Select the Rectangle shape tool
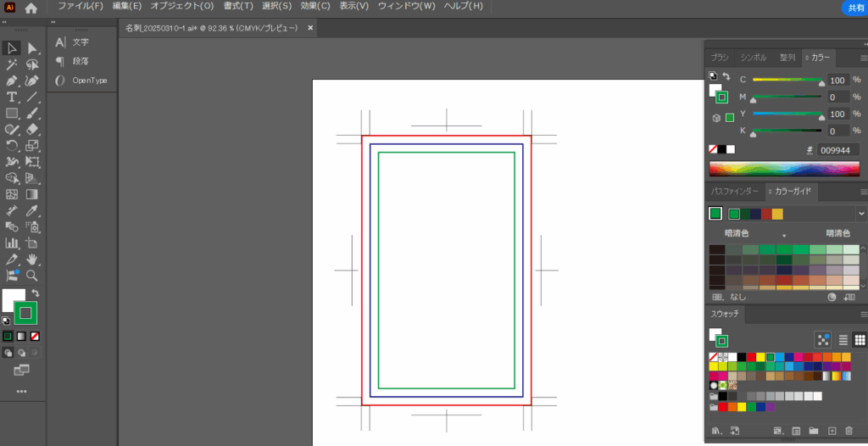 [13, 113]
